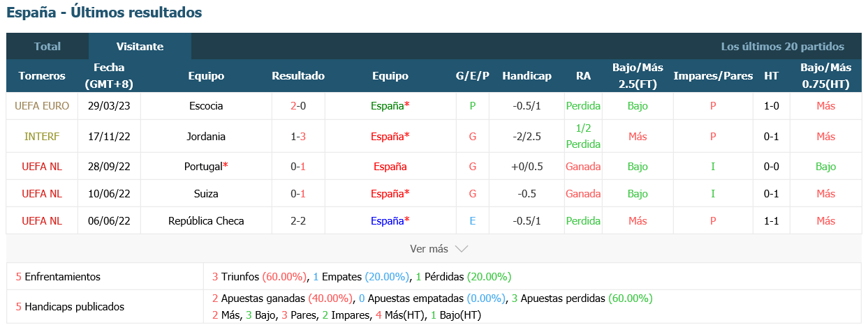Click the Bajo/Más 2.5(FT) column header
The image size is (868, 325).
coord(638,76)
